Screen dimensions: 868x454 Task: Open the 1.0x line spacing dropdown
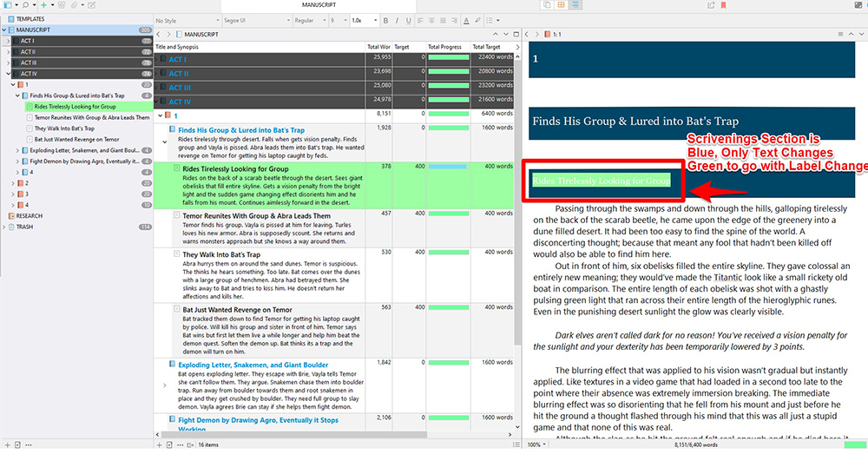pos(365,21)
